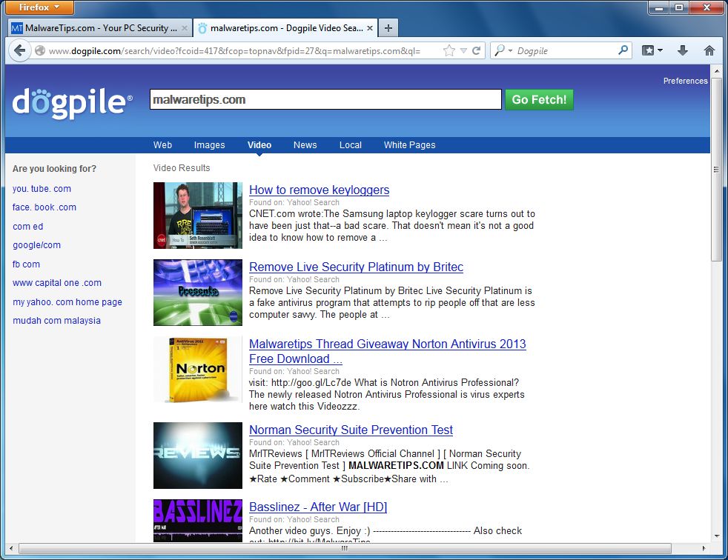This screenshot has height=560, width=728.
Task: Click the Go Fetch! button
Action: point(539,100)
